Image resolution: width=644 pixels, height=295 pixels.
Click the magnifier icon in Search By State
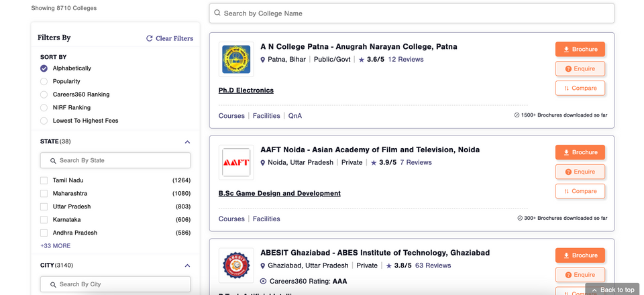click(53, 161)
